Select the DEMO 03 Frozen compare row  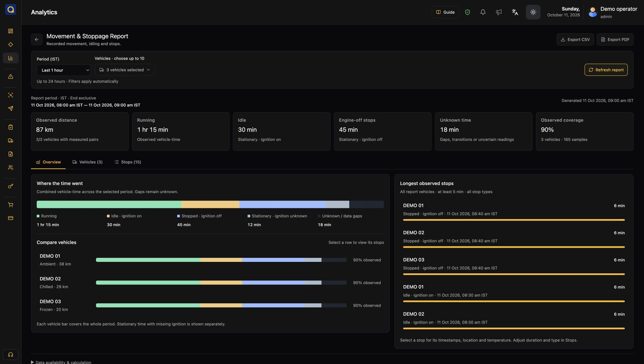[210, 305]
